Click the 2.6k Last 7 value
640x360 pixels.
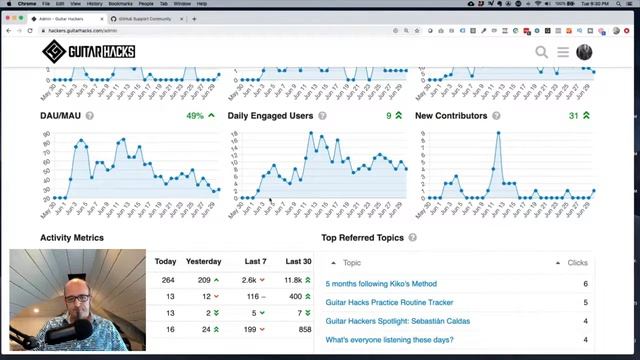pos(249,280)
